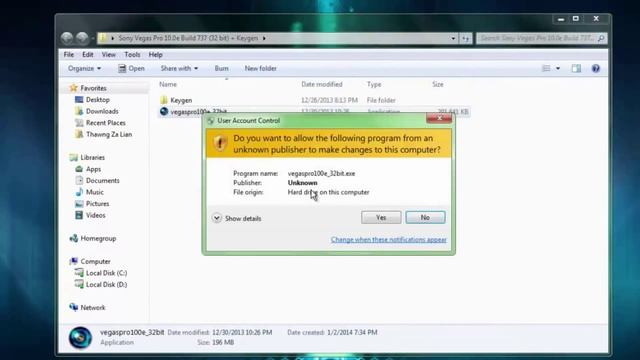Expand Show details chevron in UAC dialog
This screenshot has height=360, width=640.
click(216, 218)
